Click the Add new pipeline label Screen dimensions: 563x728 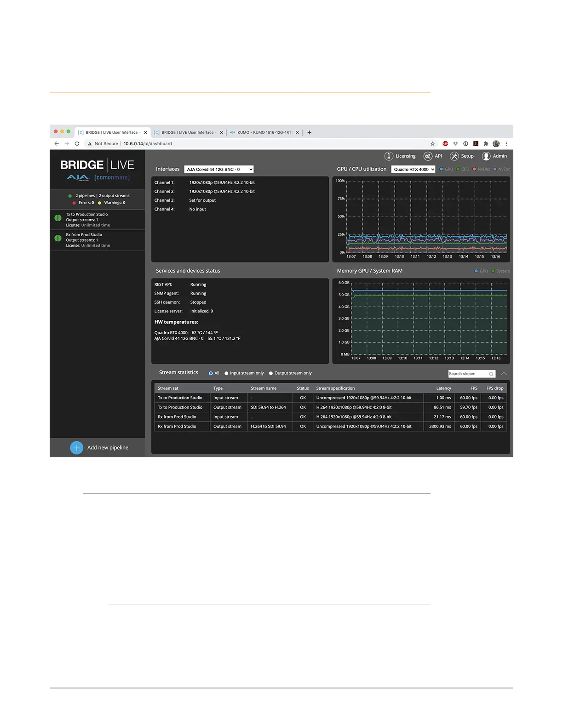click(x=108, y=448)
